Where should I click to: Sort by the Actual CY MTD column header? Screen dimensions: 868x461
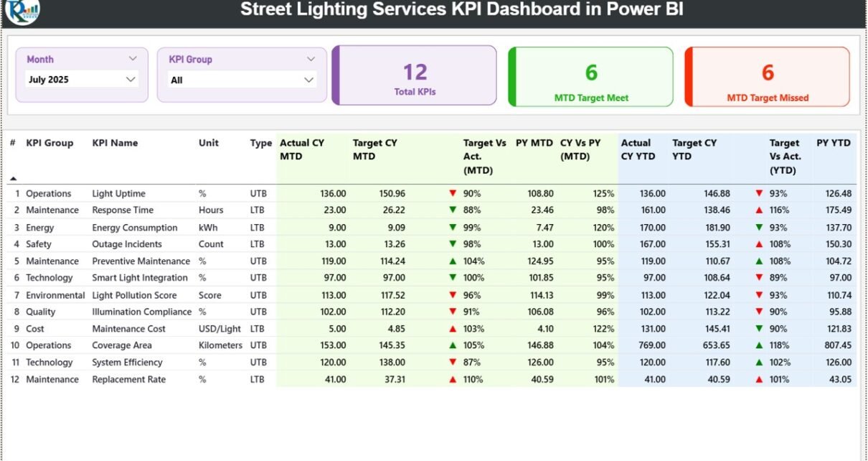coord(302,149)
